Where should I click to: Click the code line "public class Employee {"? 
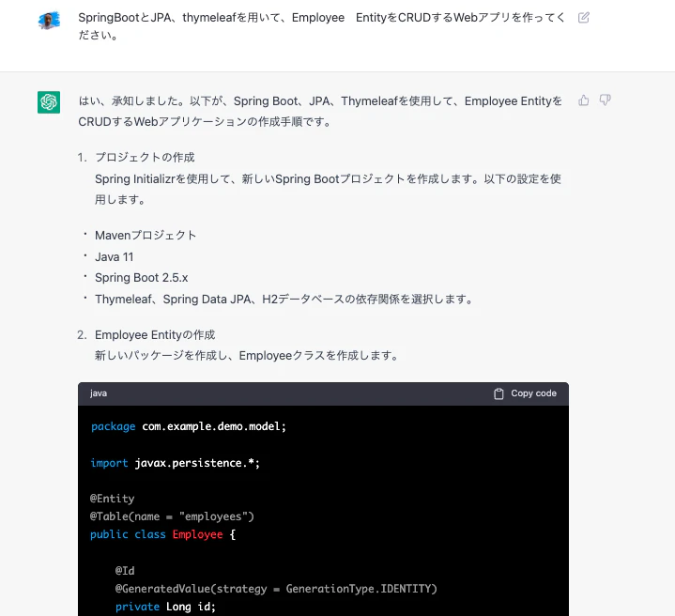163,534
